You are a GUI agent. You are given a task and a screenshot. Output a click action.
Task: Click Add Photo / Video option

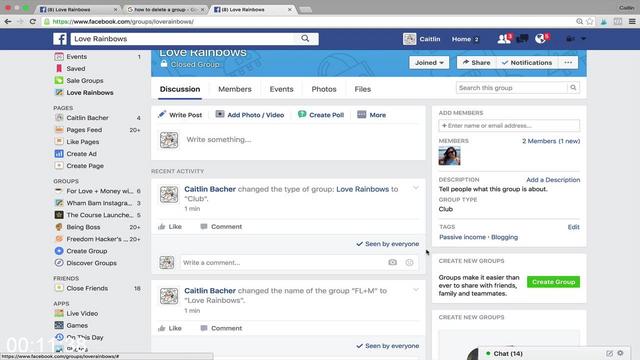pyautogui.click(x=250, y=115)
